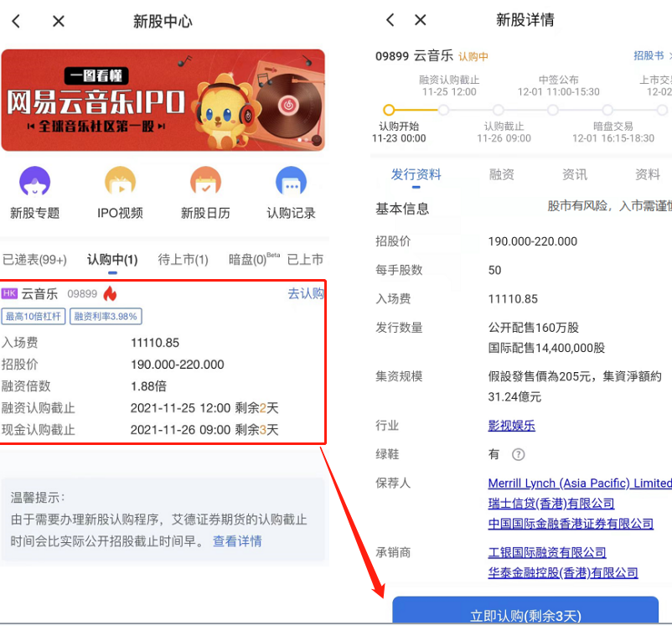
Task: Tap the 最高10倍杠杆 tag
Action: 34,317
